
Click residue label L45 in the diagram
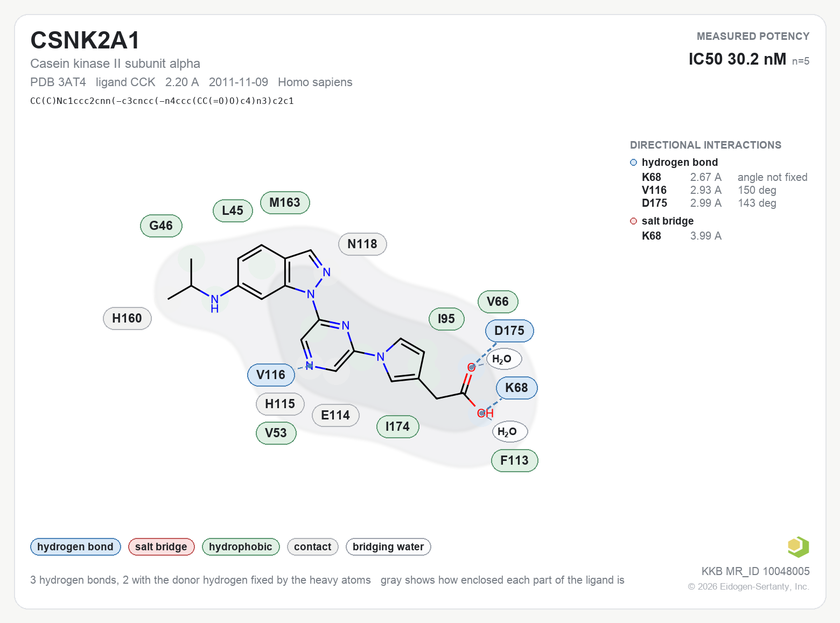pyautogui.click(x=233, y=211)
